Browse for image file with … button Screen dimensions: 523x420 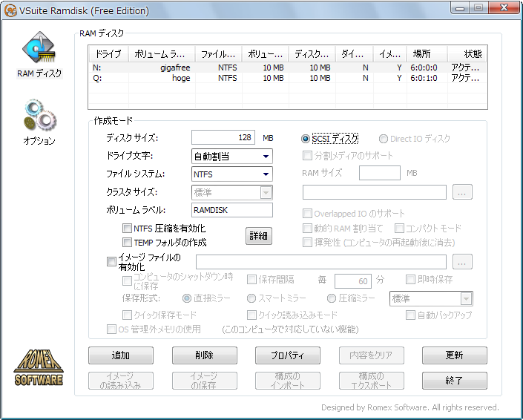tap(462, 261)
